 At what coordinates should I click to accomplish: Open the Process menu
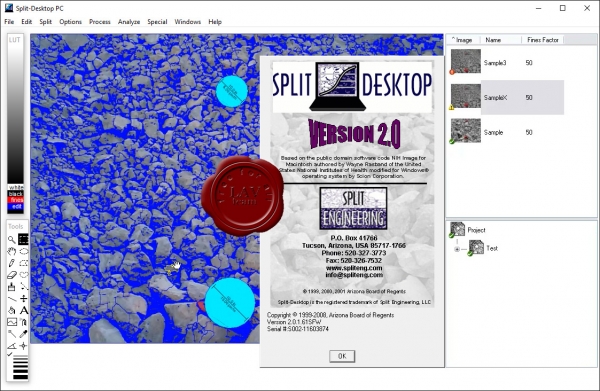[x=100, y=22]
